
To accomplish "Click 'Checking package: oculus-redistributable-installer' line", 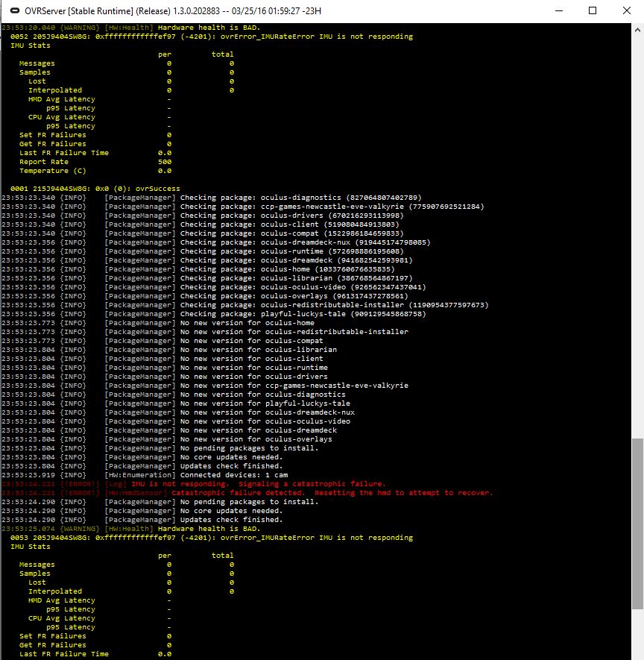I will (x=245, y=305).
